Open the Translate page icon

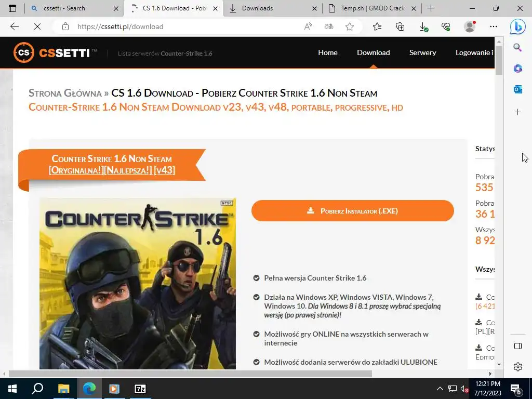329,26
